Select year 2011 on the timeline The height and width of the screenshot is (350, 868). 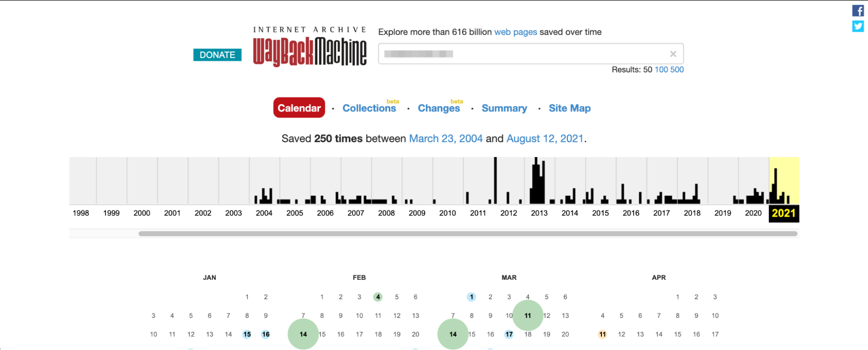point(478,213)
